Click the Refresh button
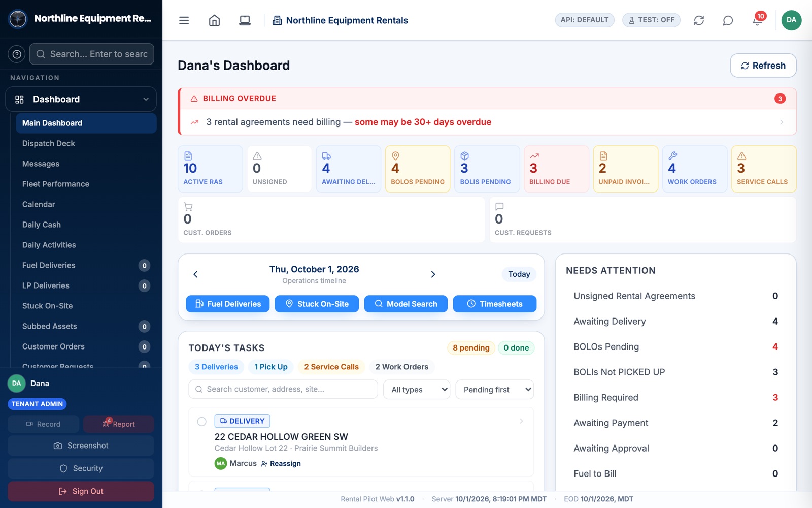Image resolution: width=812 pixels, height=508 pixels. (x=763, y=66)
